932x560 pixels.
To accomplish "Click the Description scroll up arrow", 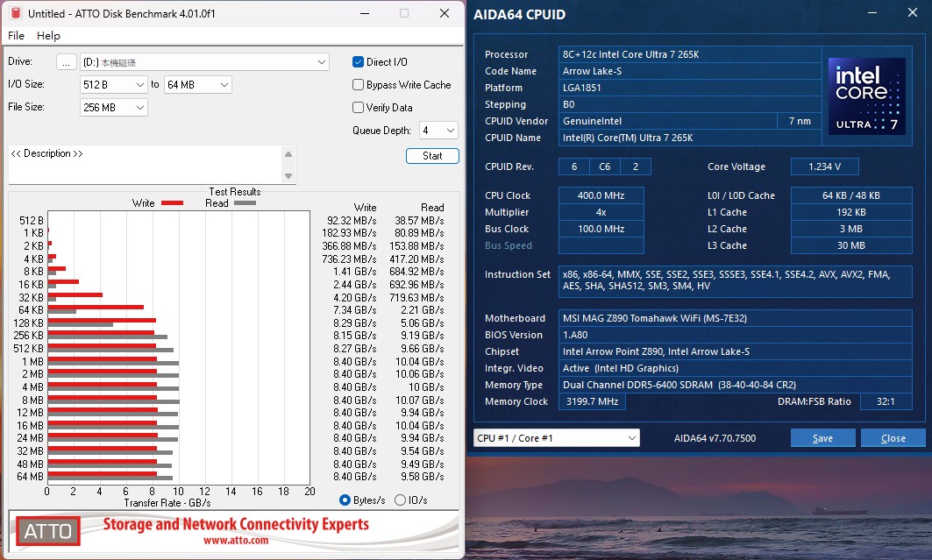I will pos(288,154).
